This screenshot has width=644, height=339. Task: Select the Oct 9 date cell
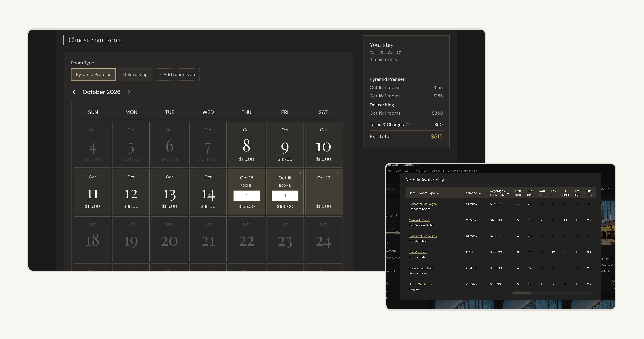[285, 145]
